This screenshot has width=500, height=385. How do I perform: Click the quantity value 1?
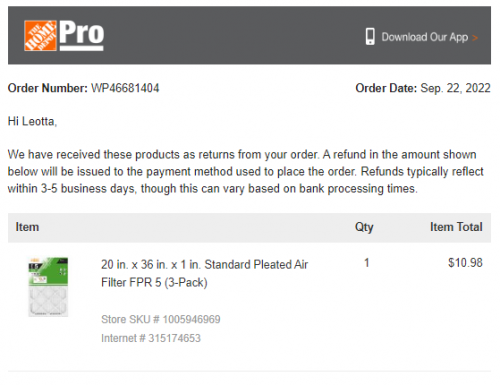(x=367, y=263)
